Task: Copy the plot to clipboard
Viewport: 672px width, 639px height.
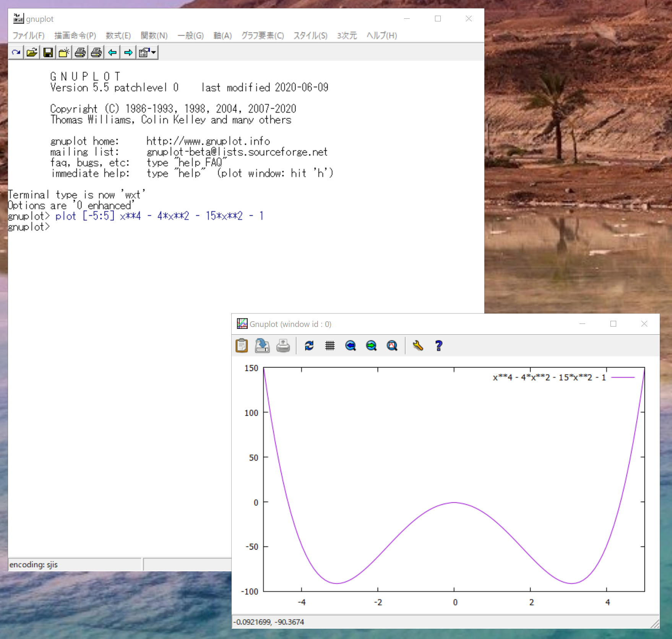Action: point(242,346)
